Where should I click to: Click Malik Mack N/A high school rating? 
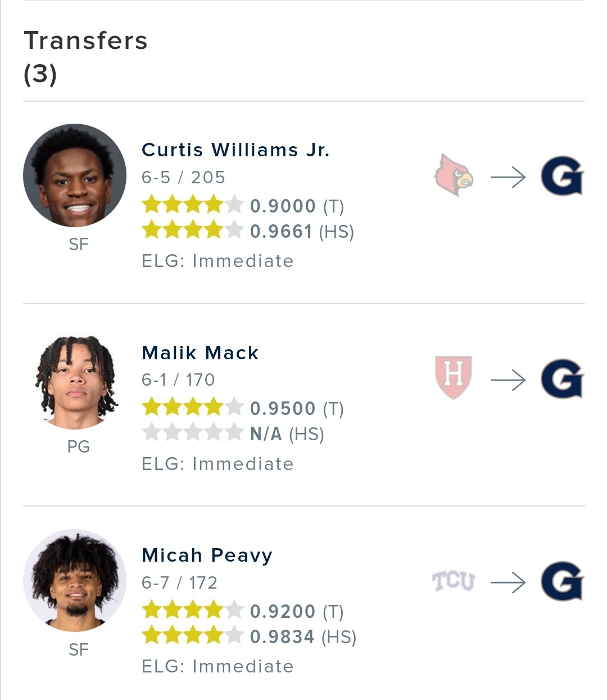(233, 433)
